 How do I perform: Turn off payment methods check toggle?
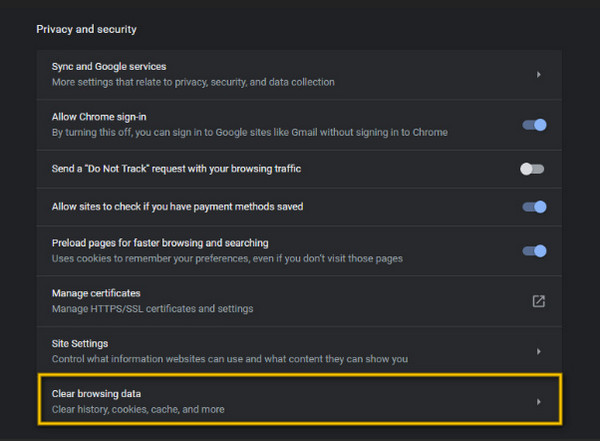[534, 207]
